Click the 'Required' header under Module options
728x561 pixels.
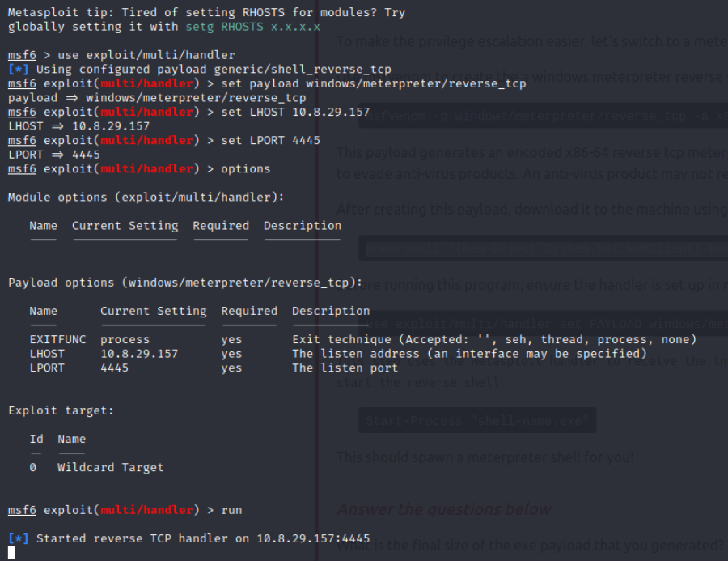tap(221, 226)
